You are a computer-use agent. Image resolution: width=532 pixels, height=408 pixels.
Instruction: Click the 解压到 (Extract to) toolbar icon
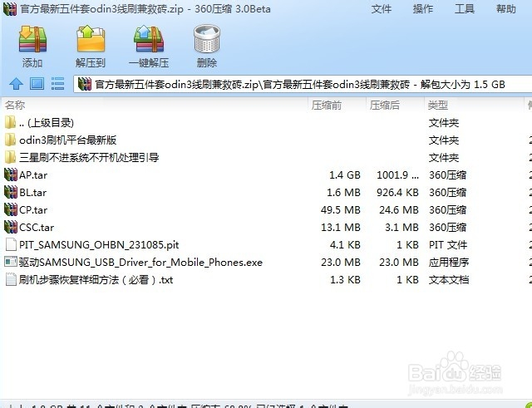coord(91,39)
